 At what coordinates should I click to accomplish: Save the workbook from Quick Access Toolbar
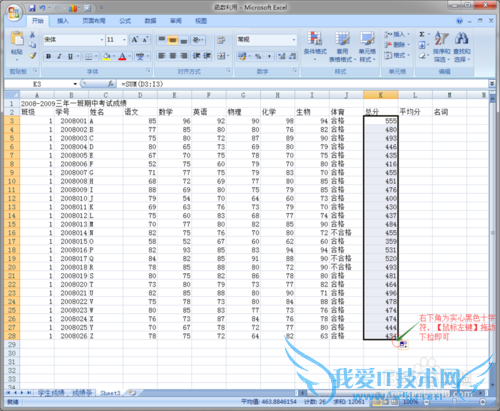[x=32, y=8]
